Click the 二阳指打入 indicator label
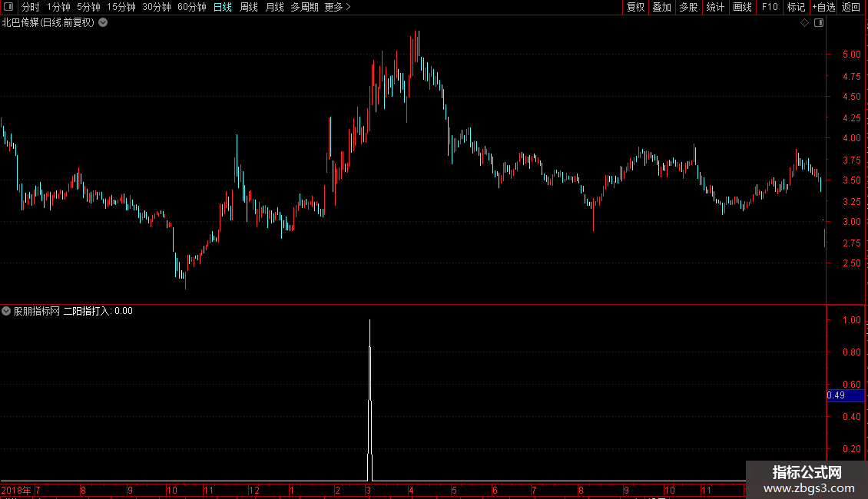Viewport: 868px width, 499px height. (87, 311)
